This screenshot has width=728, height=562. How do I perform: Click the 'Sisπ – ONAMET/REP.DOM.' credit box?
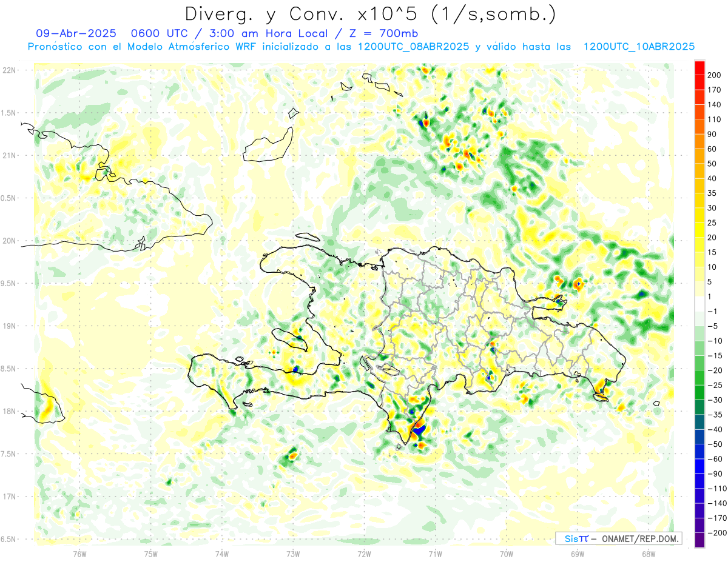(619, 538)
